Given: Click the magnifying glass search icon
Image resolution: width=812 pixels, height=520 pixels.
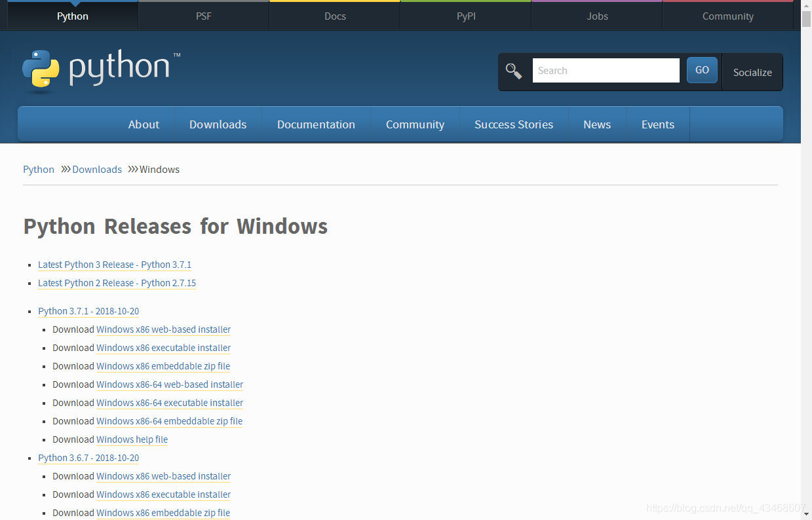Looking at the screenshot, I should click(x=514, y=71).
